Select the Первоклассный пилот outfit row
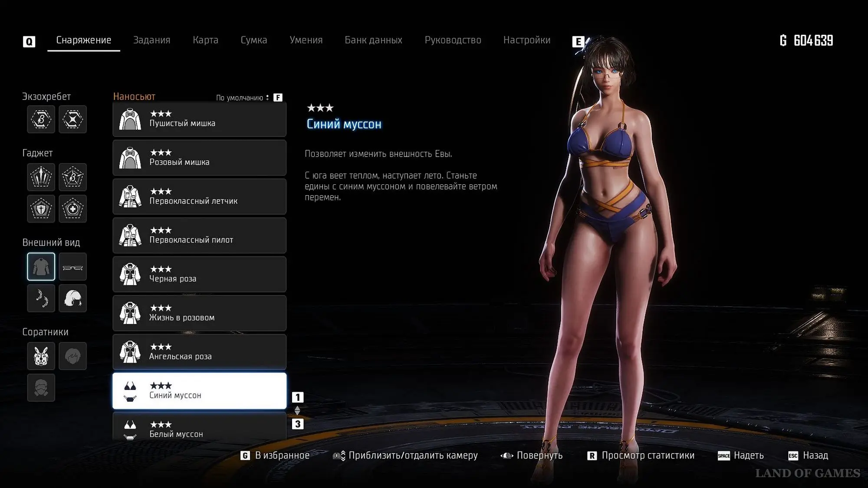868x488 pixels. click(199, 236)
